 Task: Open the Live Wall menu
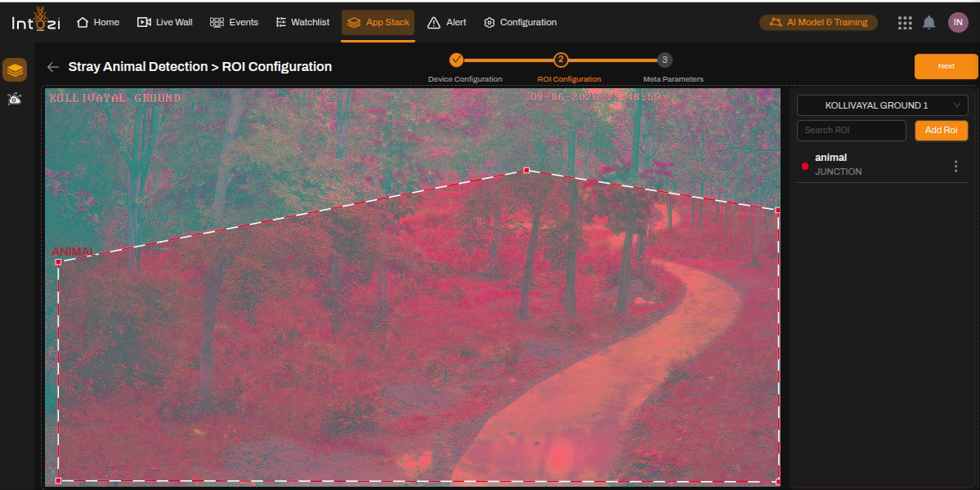pos(165,23)
